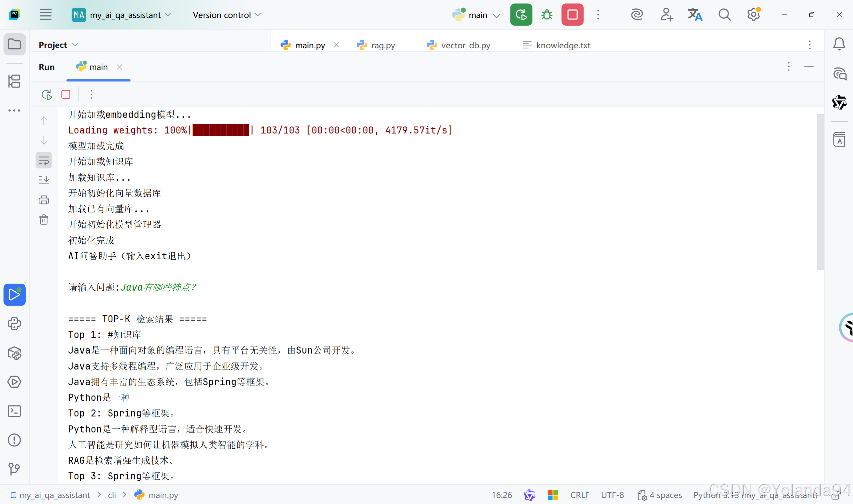Screen dimensions: 853x504
Task: Open the main hamburger menu
Action: click(46, 15)
